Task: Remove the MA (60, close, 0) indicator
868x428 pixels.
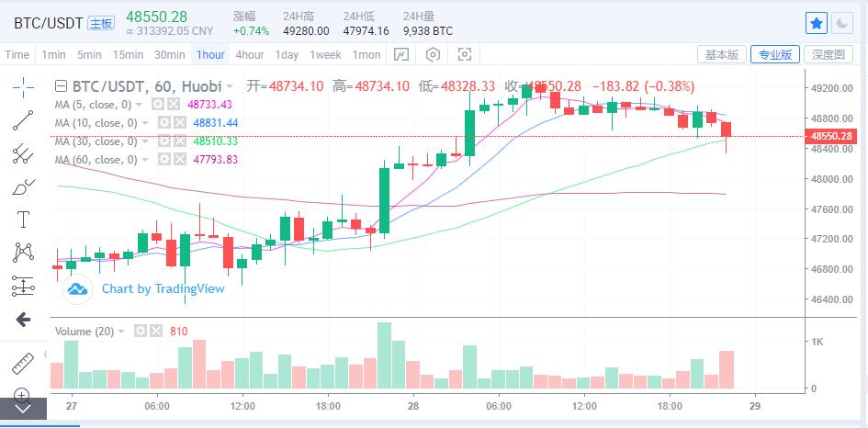Action: click(x=178, y=160)
